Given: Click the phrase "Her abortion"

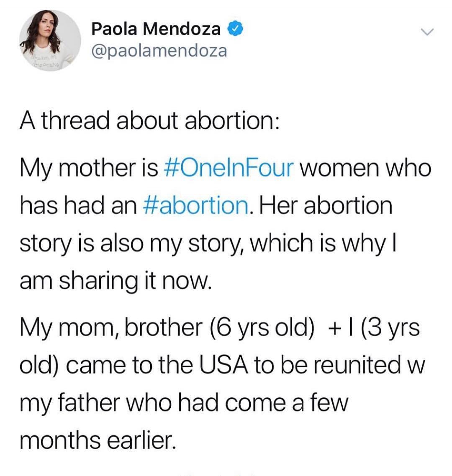Looking at the screenshot, I should 325,205.
